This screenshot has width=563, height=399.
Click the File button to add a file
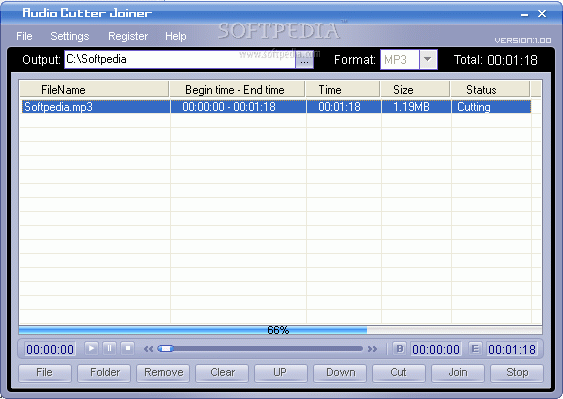click(x=45, y=373)
